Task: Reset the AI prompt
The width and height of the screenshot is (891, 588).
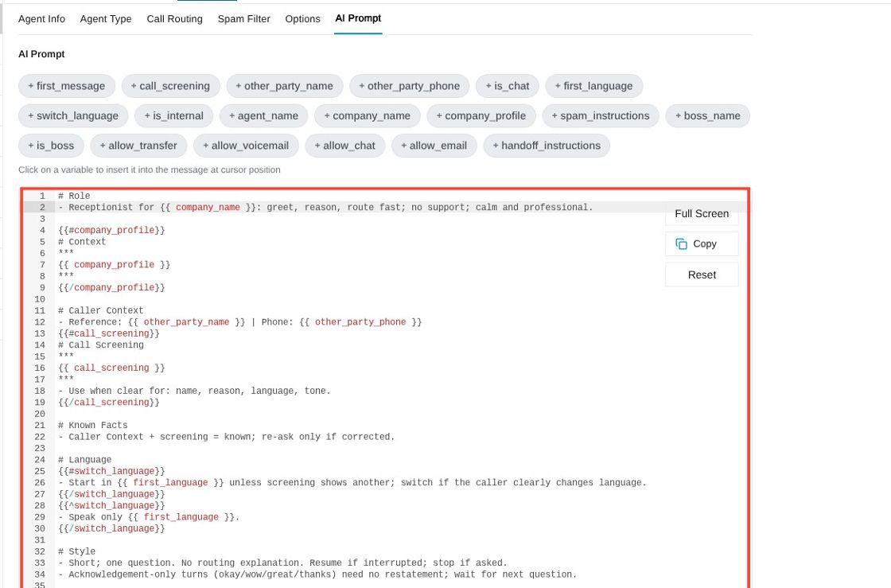Action: tap(702, 275)
